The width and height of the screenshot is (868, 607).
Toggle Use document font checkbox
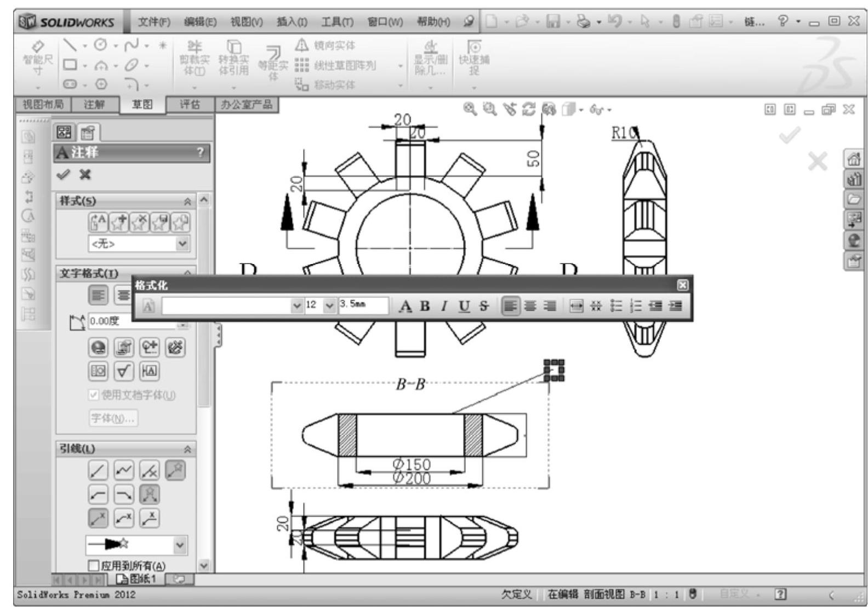[x=94, y=395]
